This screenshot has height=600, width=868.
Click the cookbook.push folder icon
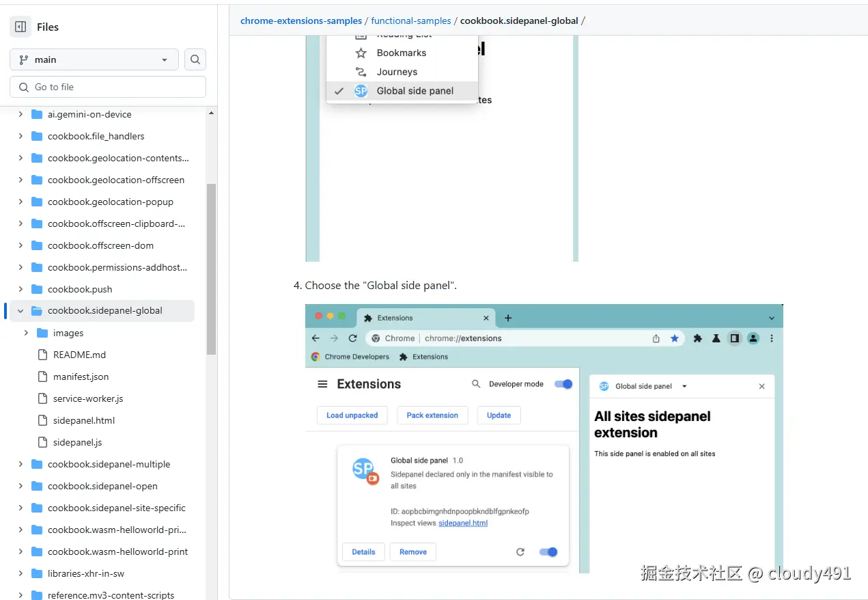click(x=36, y=289)
